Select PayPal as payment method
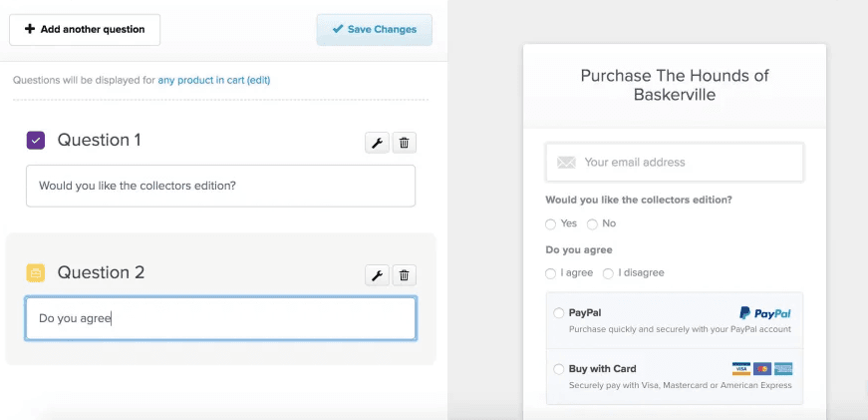Screen dimensions: 868x420 coord(558,313)
